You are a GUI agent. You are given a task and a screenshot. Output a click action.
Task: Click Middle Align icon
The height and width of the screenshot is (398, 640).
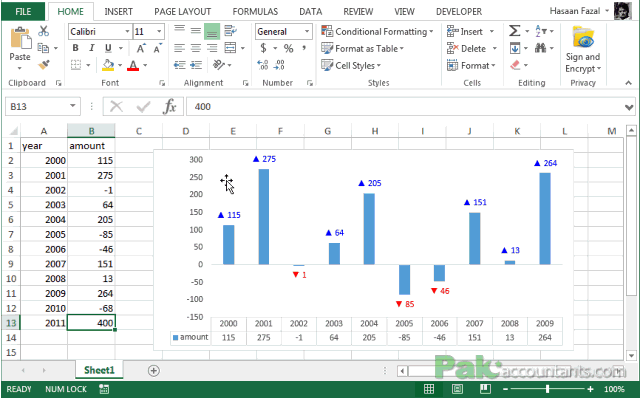196,30
